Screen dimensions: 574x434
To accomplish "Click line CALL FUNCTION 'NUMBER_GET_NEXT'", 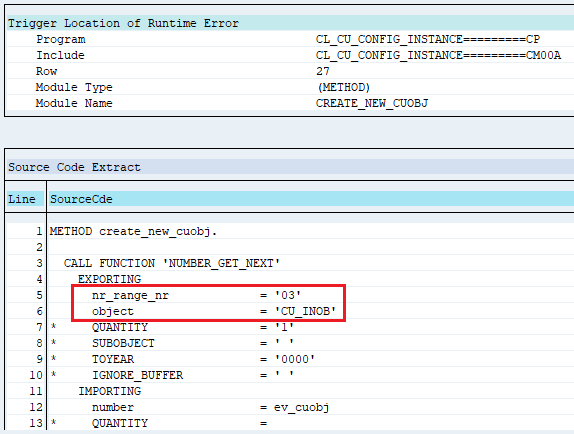I will pos(172,263).
